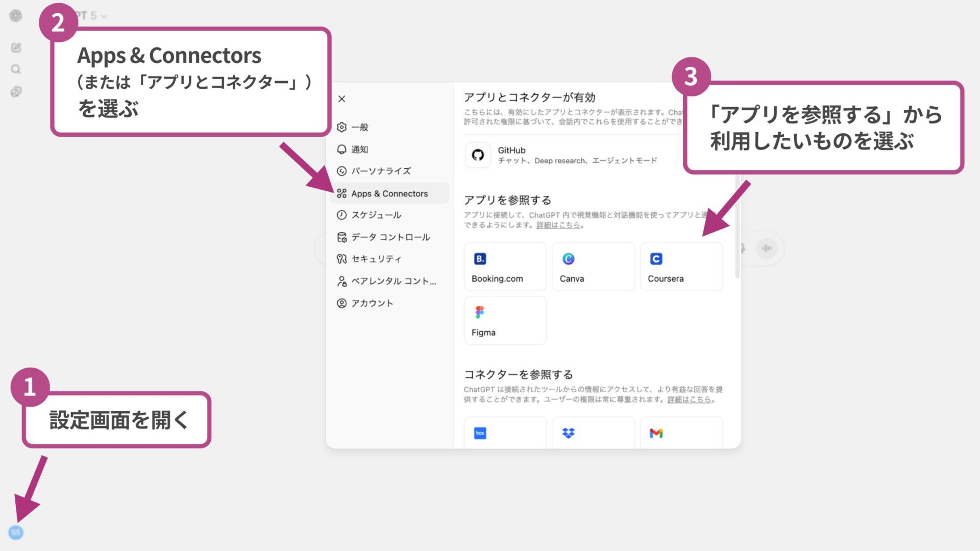Open search from the left sidebar

pyautogui.click(x=16, y=68)
